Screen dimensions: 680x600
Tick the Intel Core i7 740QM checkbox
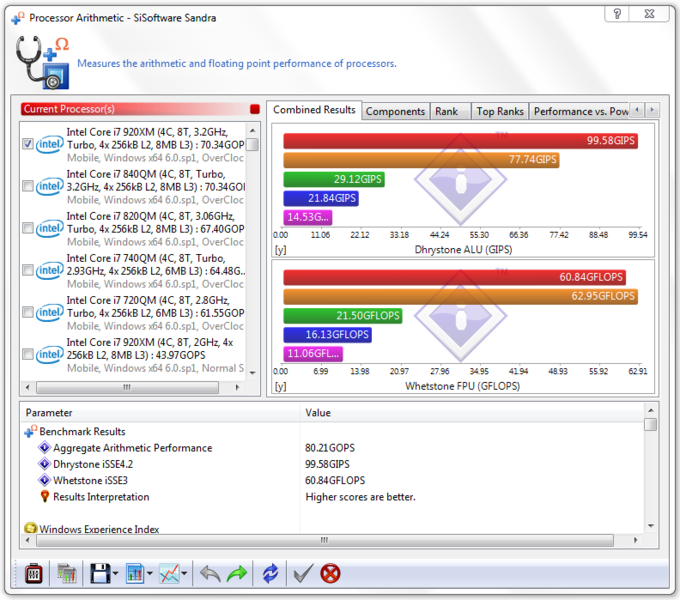tap(28, 270)
